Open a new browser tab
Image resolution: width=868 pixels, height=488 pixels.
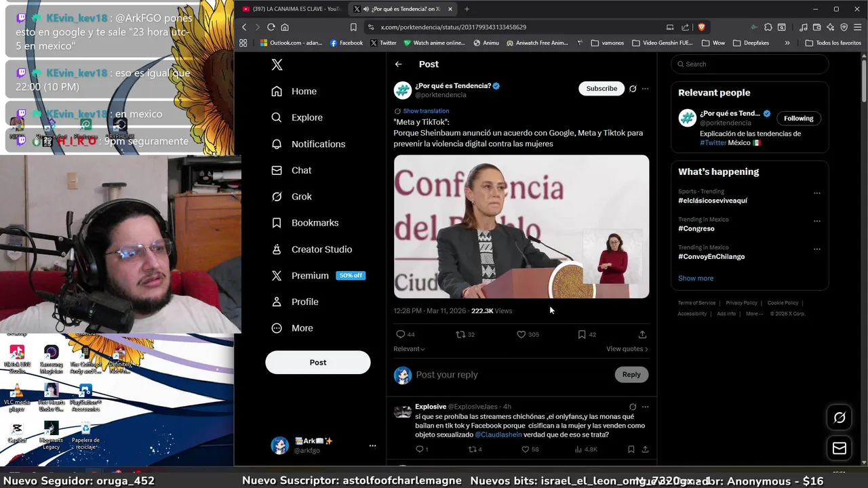[467, 9]
